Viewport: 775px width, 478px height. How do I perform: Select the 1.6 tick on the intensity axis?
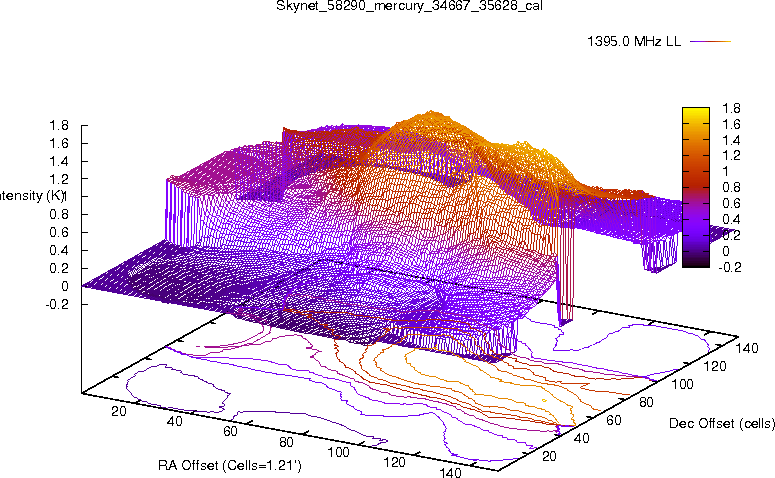59,143
